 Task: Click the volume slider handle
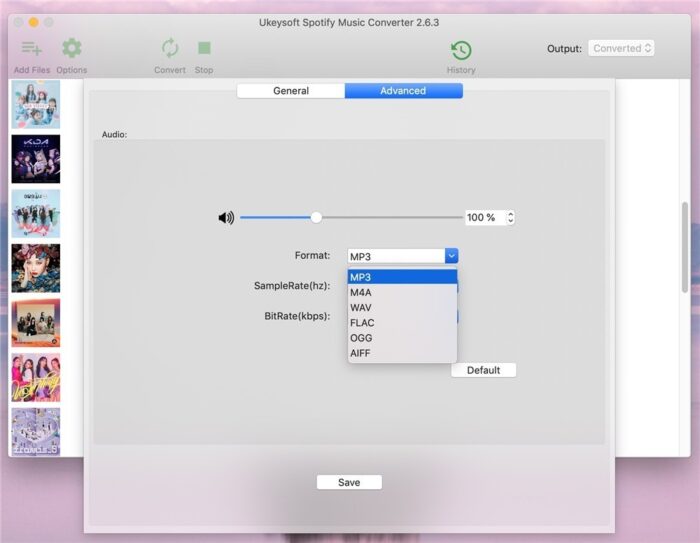pos(316,217)
